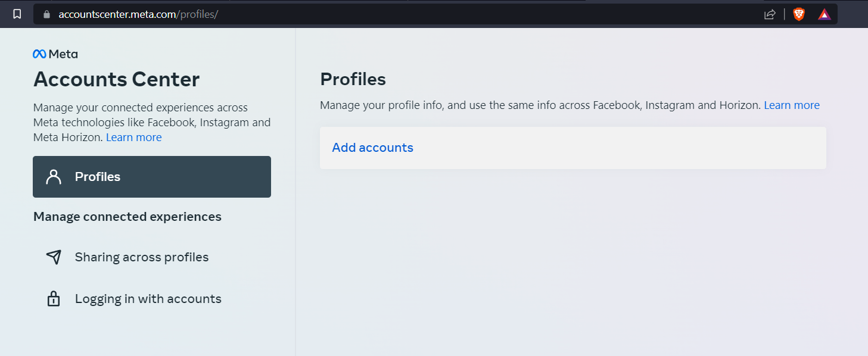
Task: Click the person icon in the Profiles tab
Action: pyautogui.click(x=54, y=177)
